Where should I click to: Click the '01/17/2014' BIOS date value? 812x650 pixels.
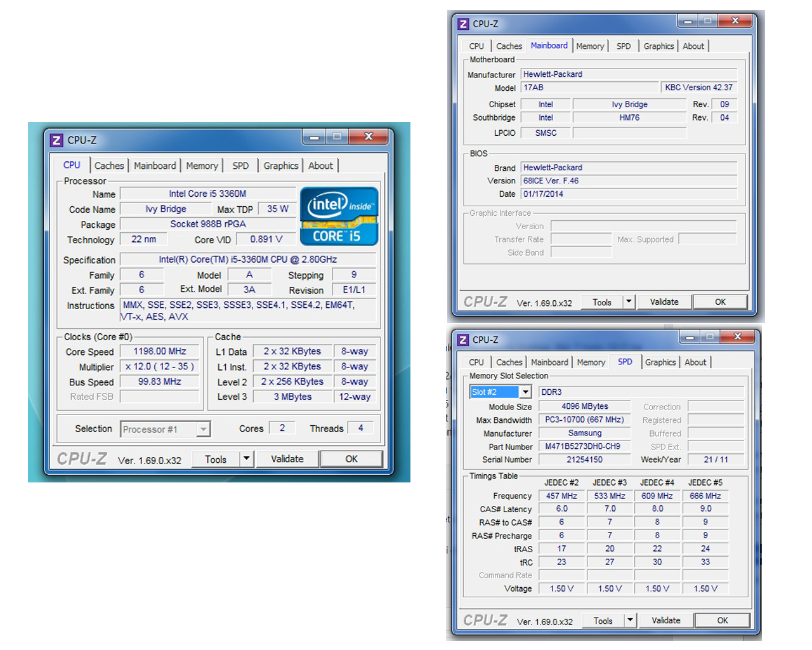pyautogui.click(x=629, y=194)
